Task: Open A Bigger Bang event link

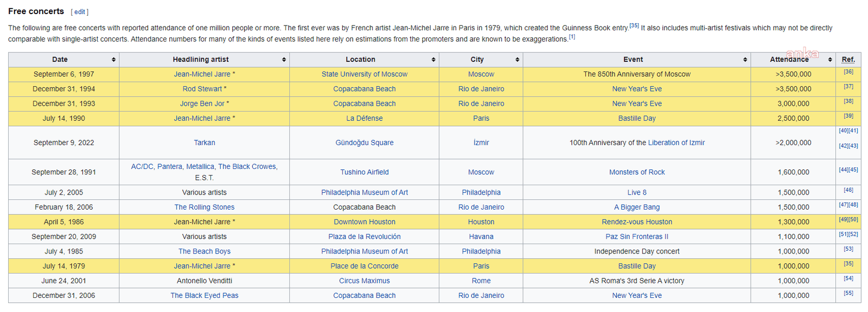Action: [637, 207]
